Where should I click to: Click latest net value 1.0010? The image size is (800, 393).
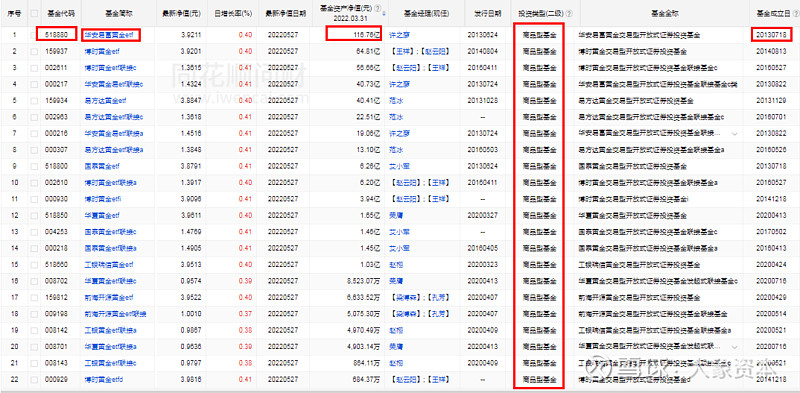(190, 314)
